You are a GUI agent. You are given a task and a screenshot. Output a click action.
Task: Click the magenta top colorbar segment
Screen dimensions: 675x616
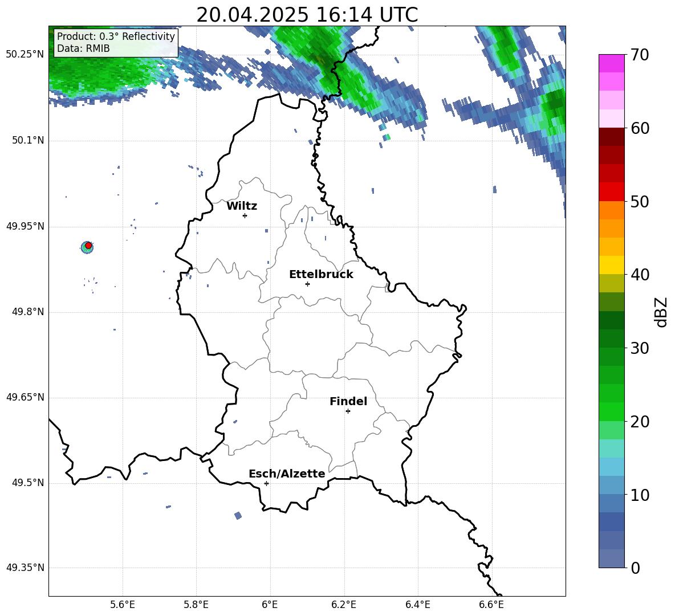[611, 64]
